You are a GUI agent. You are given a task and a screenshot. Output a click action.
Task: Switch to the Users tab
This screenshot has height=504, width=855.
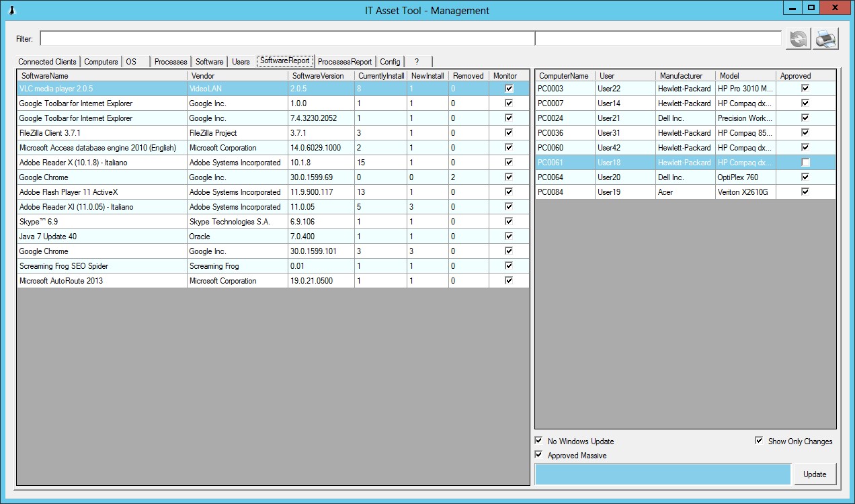point(240,60)
